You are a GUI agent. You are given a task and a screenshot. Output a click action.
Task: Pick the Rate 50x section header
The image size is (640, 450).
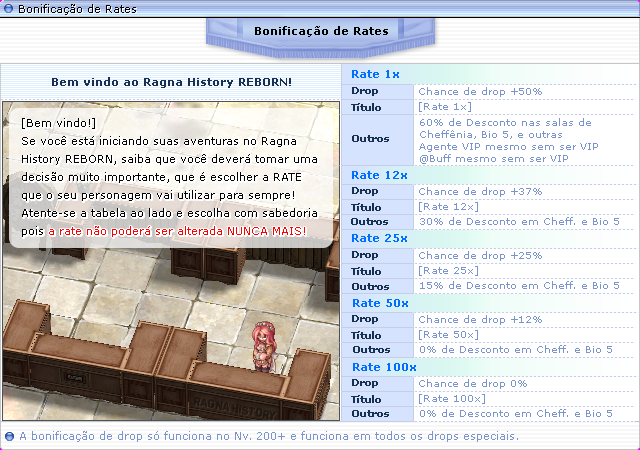[379, 303]
